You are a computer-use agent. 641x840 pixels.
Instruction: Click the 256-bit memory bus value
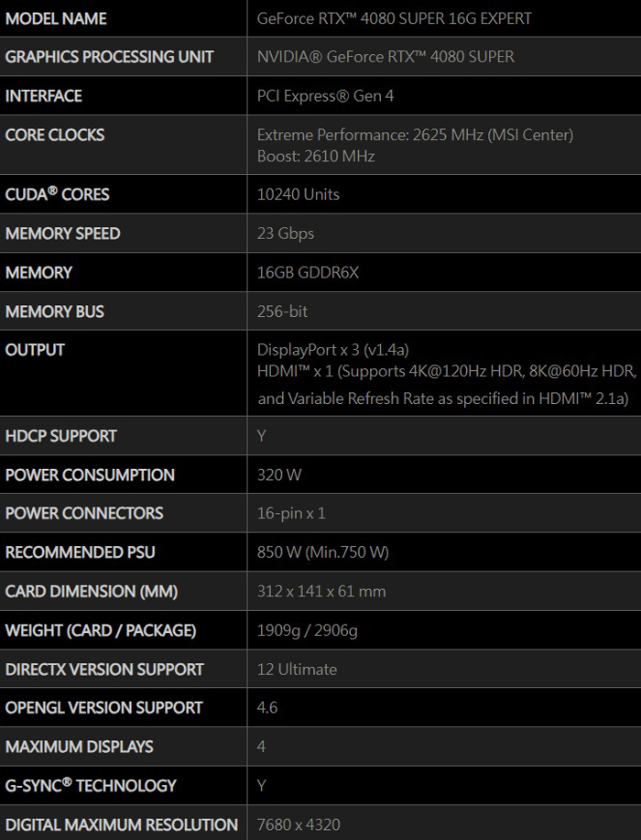coord(282,311)
